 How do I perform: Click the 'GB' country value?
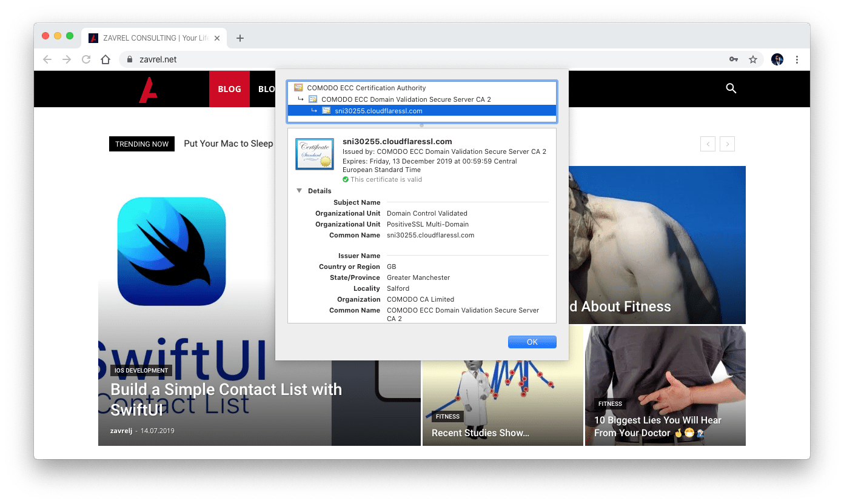tap(392, 267)
